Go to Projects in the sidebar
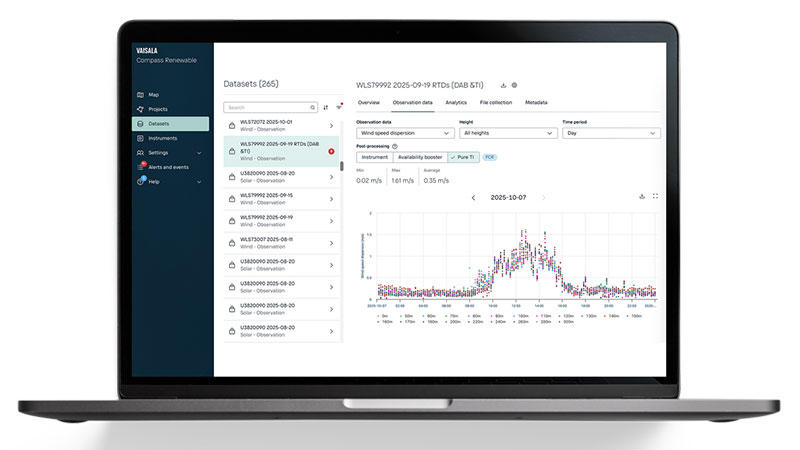This screenshot has height=450, width=800. (157, 109)
